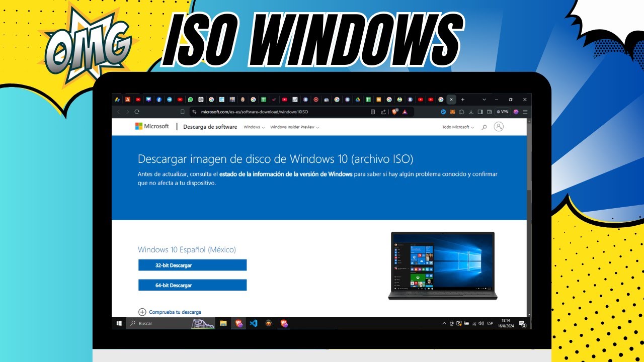The image size is (644, 362).
Task: Open the Brave Rewards triangle icon
Action: [x=405, y=112]
